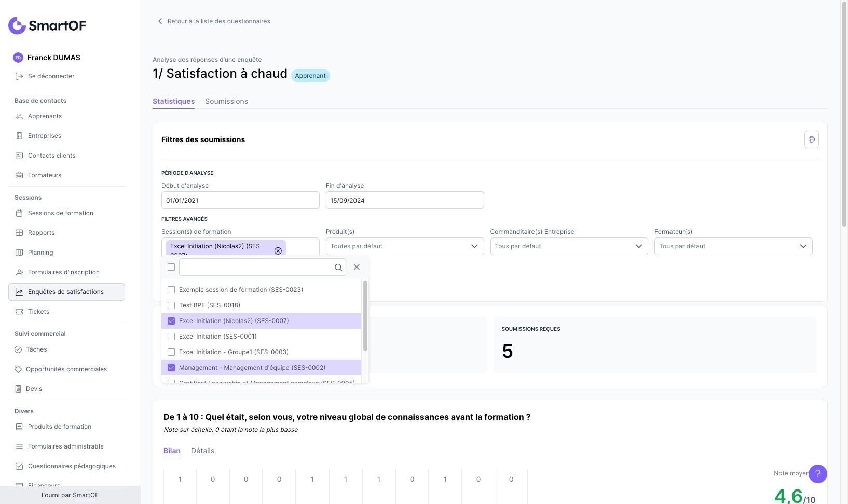
Task: Go to Sessions de formation
Action: [61, 213]
